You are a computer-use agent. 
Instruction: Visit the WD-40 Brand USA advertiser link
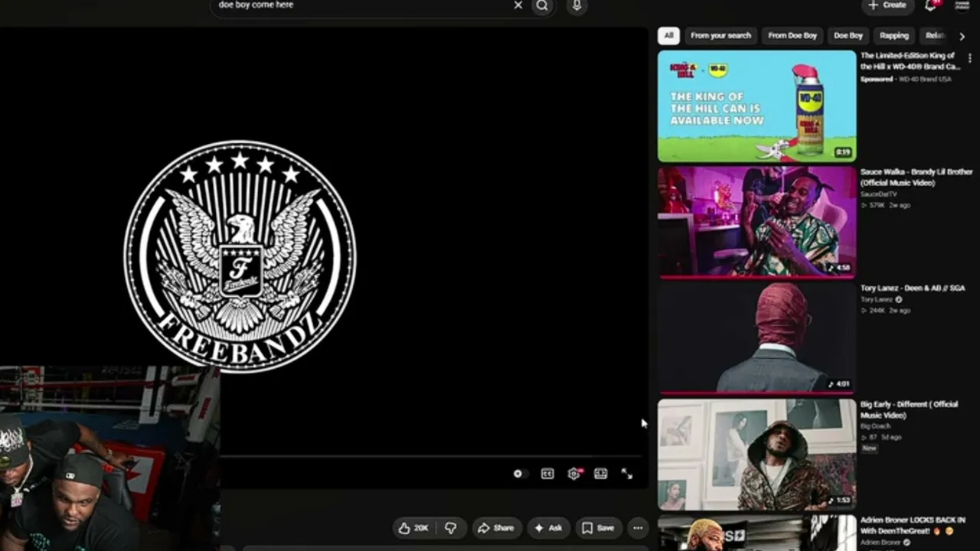[924, 79]
